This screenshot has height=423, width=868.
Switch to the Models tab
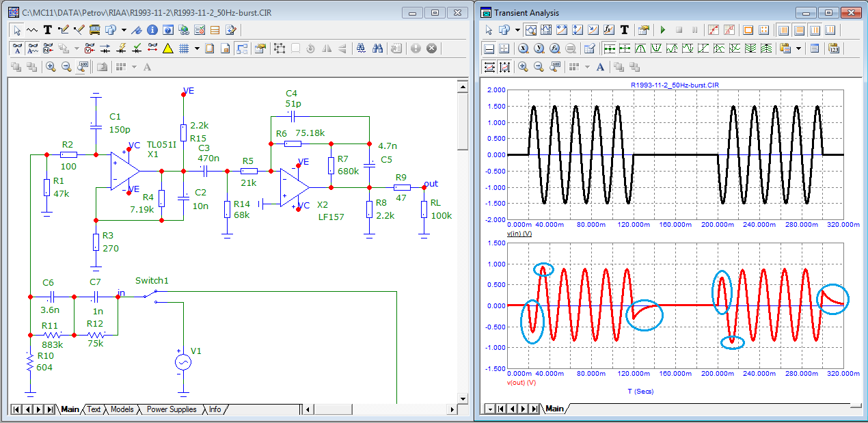point(122,409)
